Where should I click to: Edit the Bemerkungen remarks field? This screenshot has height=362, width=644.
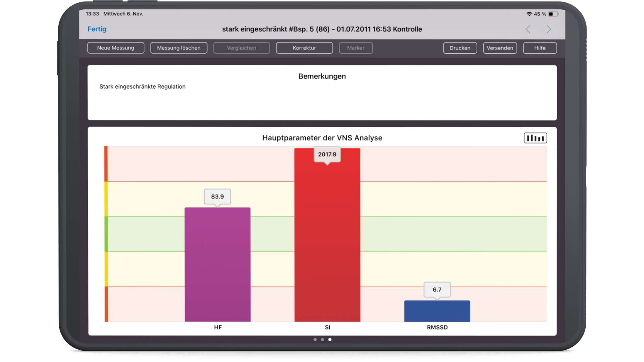click(322, 93)
